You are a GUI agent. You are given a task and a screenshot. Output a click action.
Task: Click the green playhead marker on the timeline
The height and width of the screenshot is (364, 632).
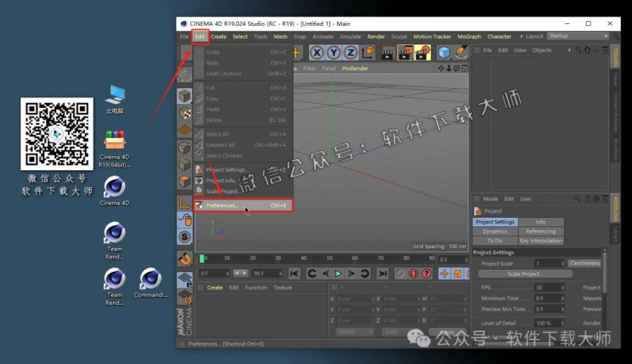[202, 259]
